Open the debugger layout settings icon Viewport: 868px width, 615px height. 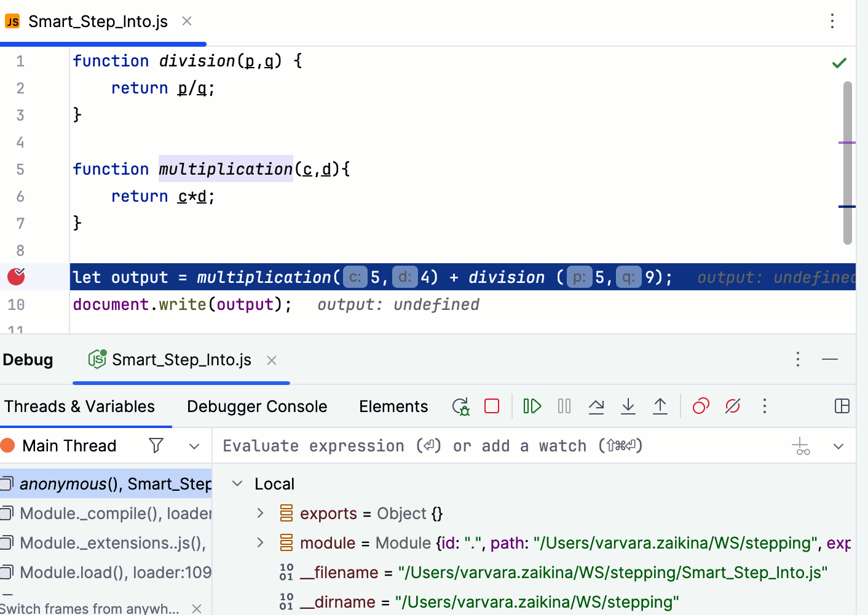pyautogui.click(x=841, y=406)
